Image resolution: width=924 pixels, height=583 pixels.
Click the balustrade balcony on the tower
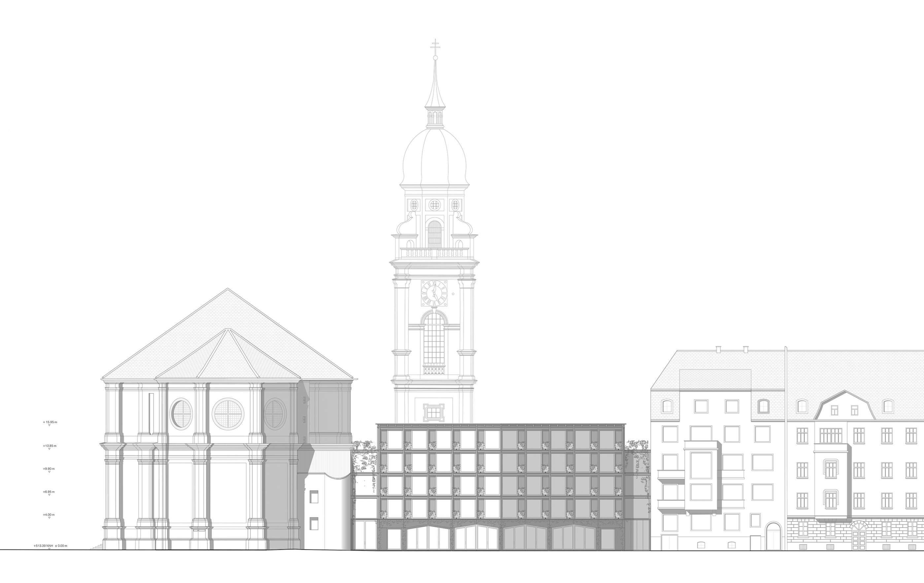pos(434,253)
